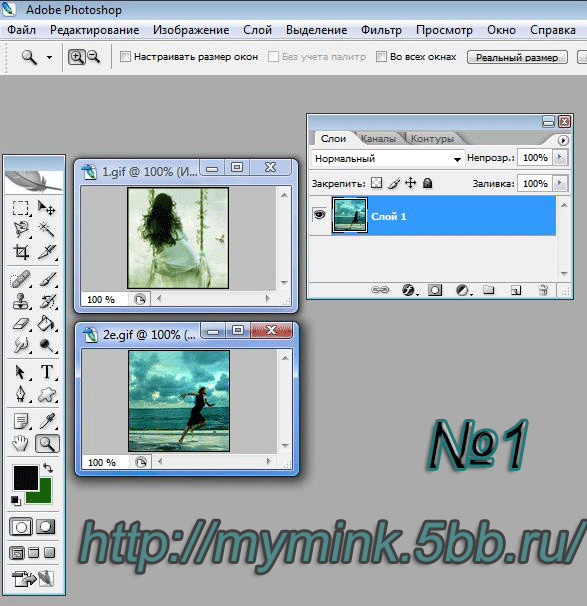Toggle lock image pixels brush icon
This screenshot has height=606, width=587.
coord(394,183)
